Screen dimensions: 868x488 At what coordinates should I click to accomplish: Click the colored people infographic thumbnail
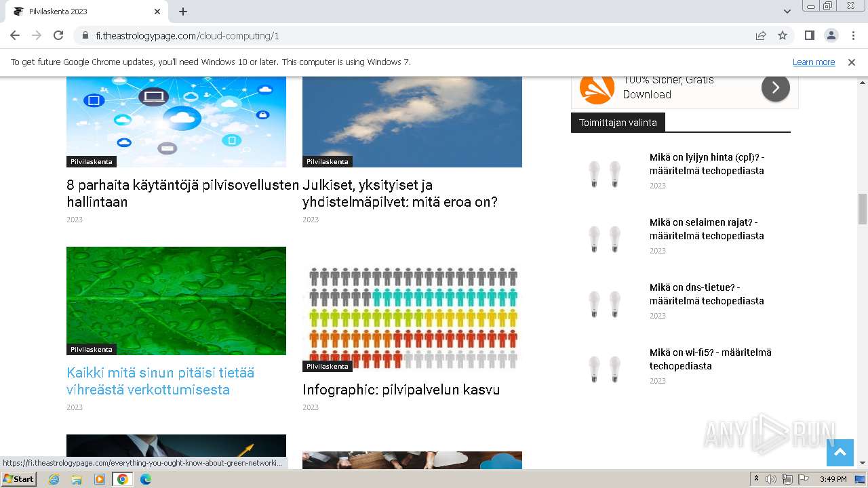(x=412, y=317)
